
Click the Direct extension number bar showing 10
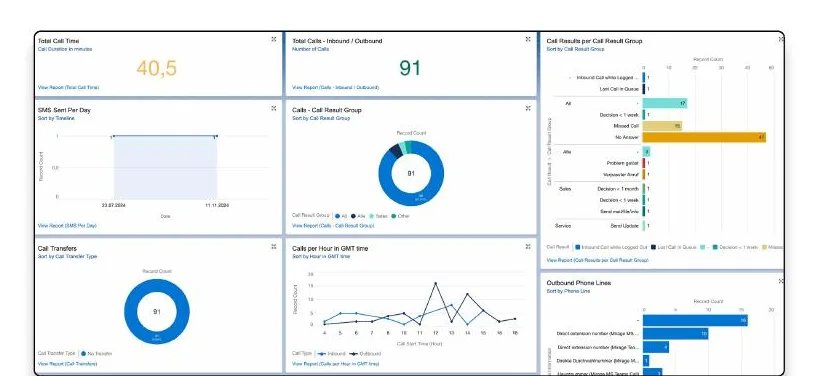(675, 333)
